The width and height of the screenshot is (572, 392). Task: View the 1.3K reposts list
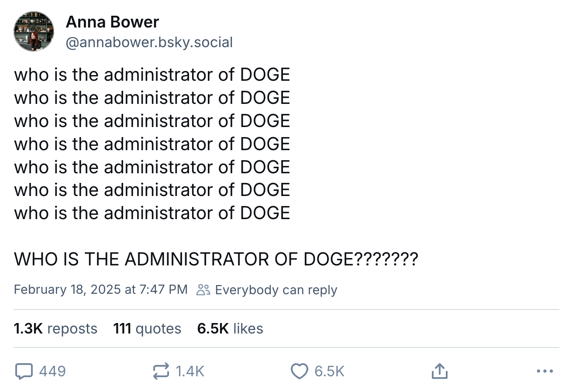click(x=55, y=328)
